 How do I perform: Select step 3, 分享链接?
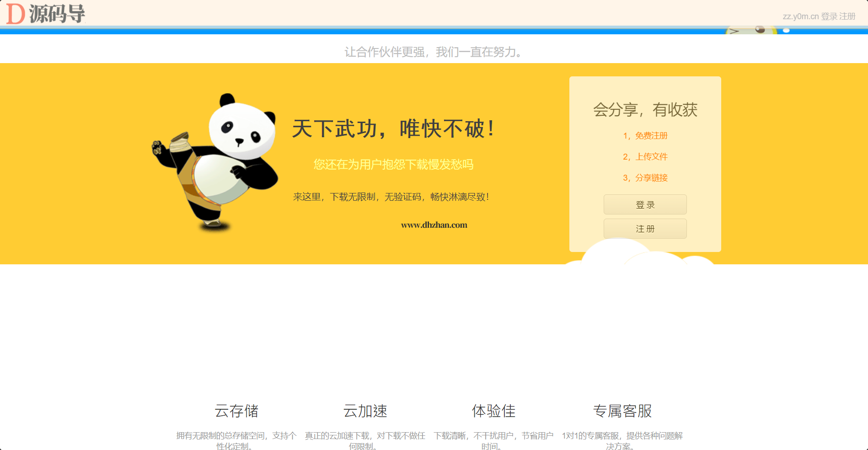point(645,178)
